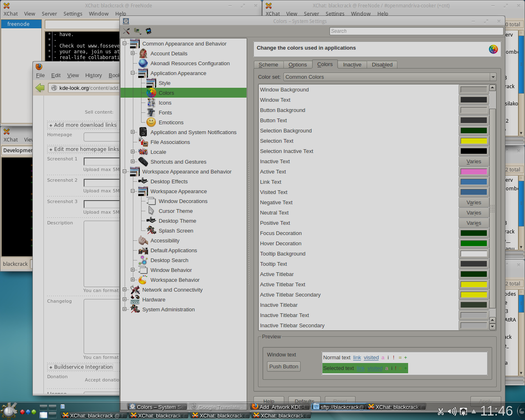The height and width of the screenshot is (420, 525).
Task: Click the Firefox back arrow button
Action: tap(40, 88)
